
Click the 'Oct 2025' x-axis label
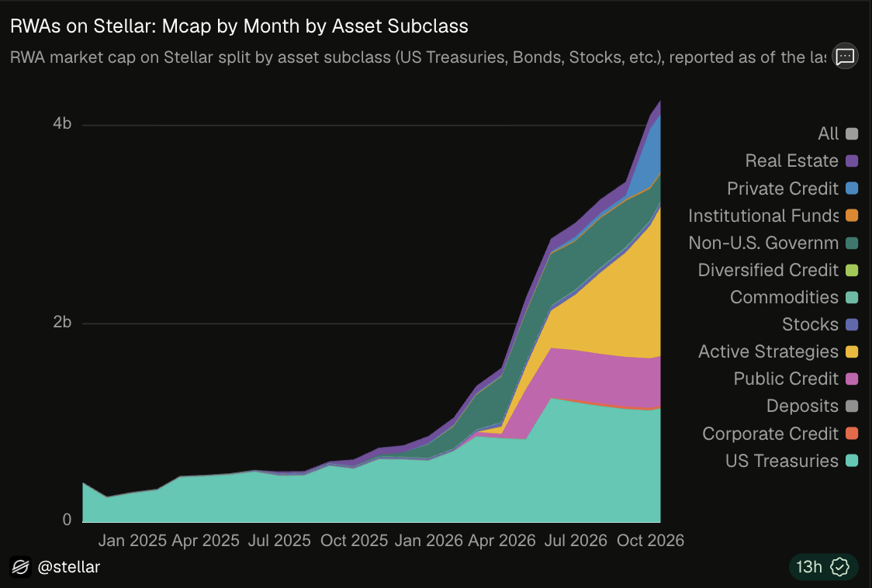355,541
